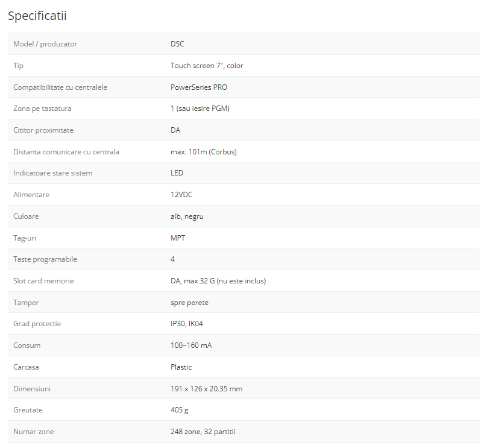Click the DSC manufacturer value

click(x=177, y=44)
